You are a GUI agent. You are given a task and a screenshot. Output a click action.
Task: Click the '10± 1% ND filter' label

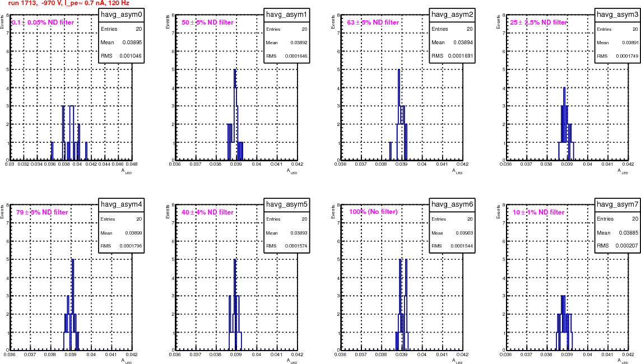(539, 212)
